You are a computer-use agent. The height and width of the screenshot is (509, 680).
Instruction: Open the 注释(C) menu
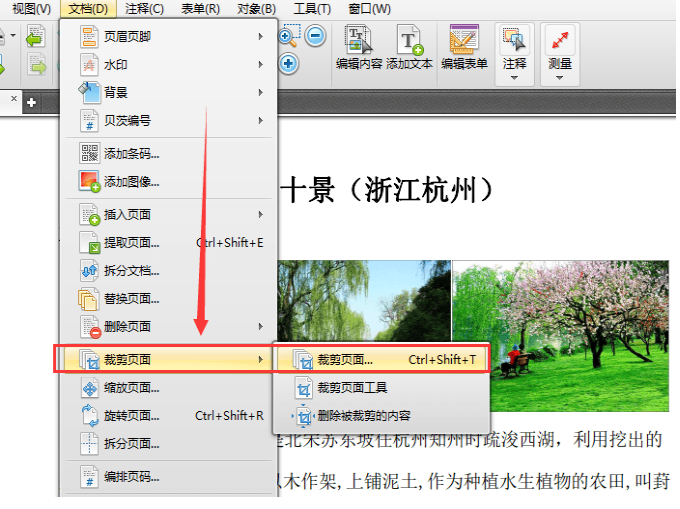click(x=144, y=9)
